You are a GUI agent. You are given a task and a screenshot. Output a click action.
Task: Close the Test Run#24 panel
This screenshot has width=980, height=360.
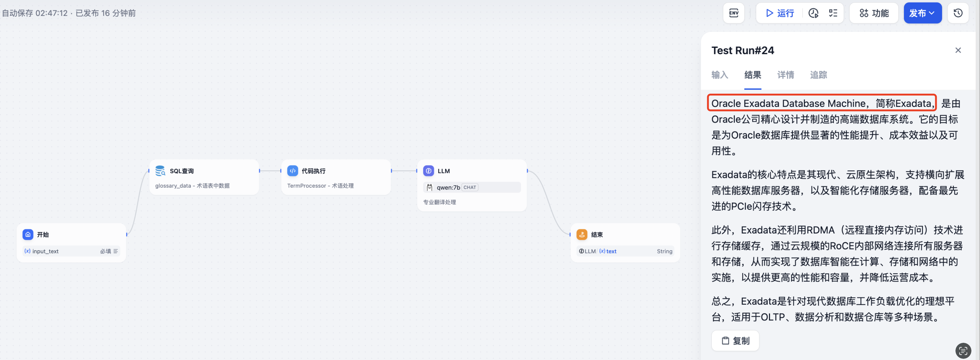(958, 50)
